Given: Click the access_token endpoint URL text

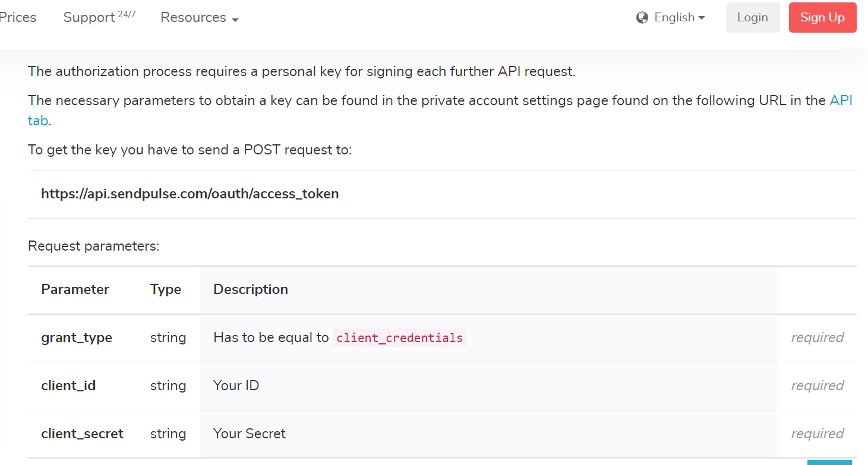Looking at the screenshot, I should (190, 194).
